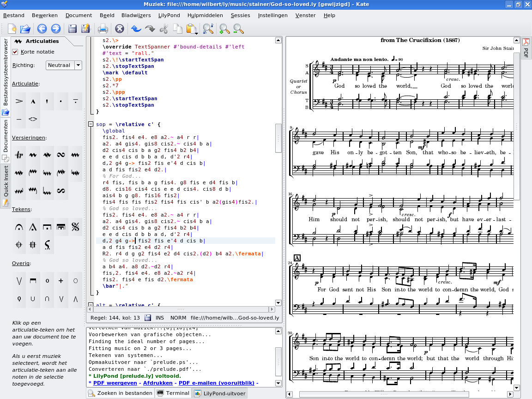Open the Richting dropdown set to Neutraal
This screenshot has width=532, height=399.
coord(64,65)
